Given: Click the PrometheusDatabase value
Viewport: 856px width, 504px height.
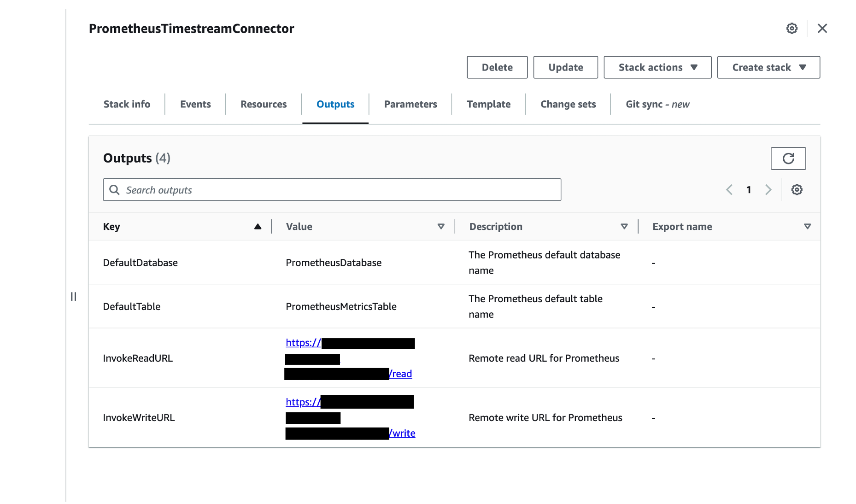Looking at the screenshot, I should [x=334, y=263].
